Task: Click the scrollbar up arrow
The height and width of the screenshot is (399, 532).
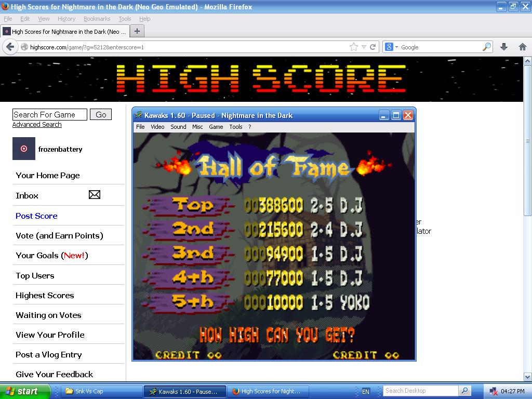Action: click(x=528, y=61)
